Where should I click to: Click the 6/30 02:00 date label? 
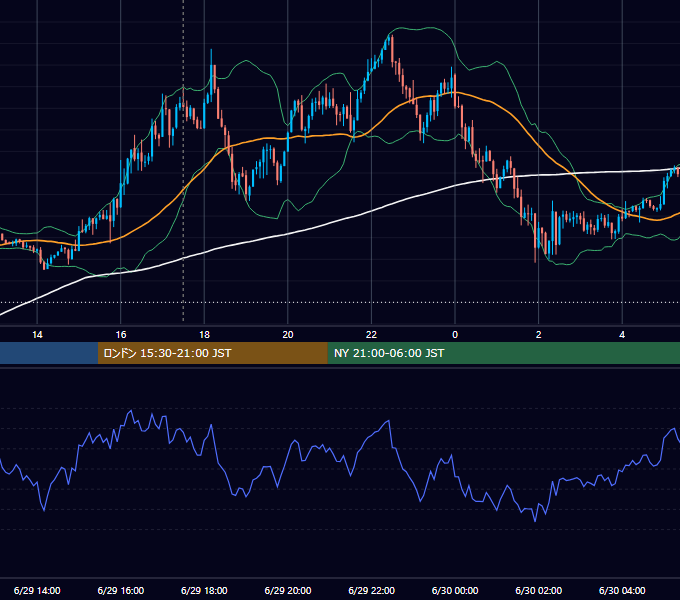(x=539, y=590)
